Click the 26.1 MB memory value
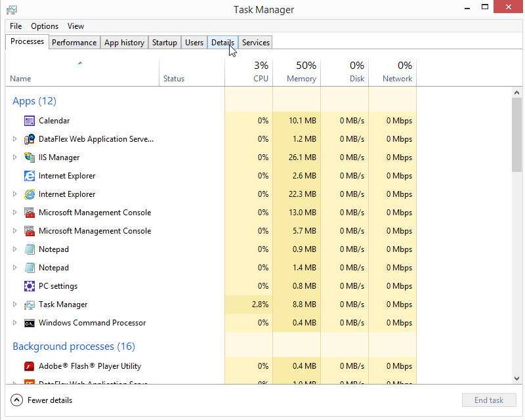 [x=303, y=157]
